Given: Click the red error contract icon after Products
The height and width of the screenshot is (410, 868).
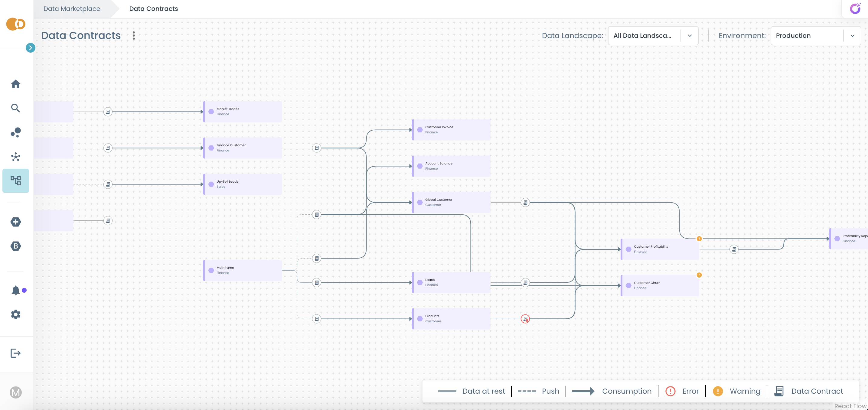Looking at the screenshot, I should pyautogui.click(x=525, y=319).
